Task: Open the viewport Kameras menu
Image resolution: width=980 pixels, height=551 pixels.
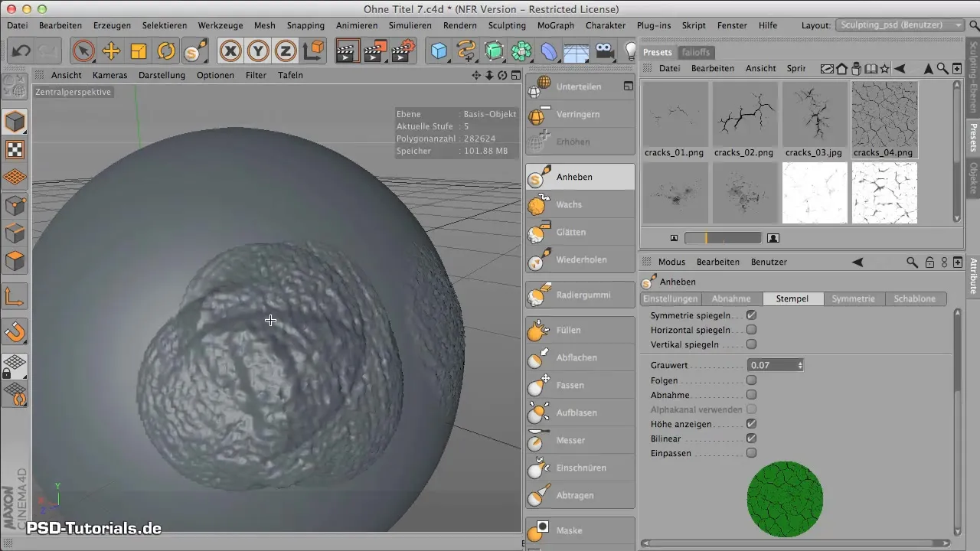Action: (110, 75)
